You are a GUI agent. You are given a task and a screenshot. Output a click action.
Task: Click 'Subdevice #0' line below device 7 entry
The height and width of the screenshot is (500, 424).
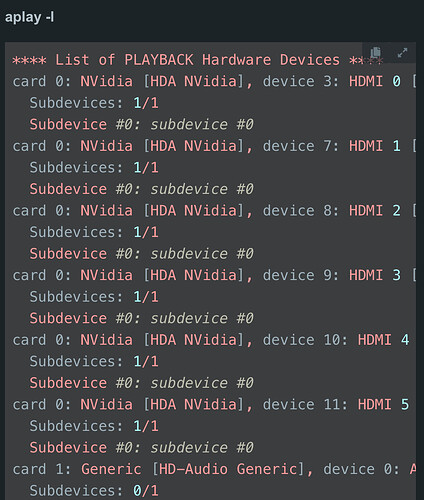click(142, 189)
